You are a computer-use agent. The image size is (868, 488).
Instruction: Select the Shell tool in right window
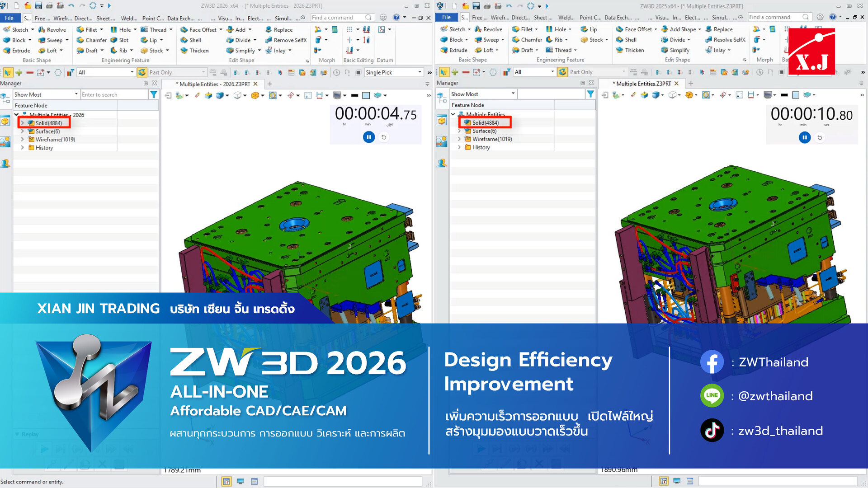click(630, 40)
